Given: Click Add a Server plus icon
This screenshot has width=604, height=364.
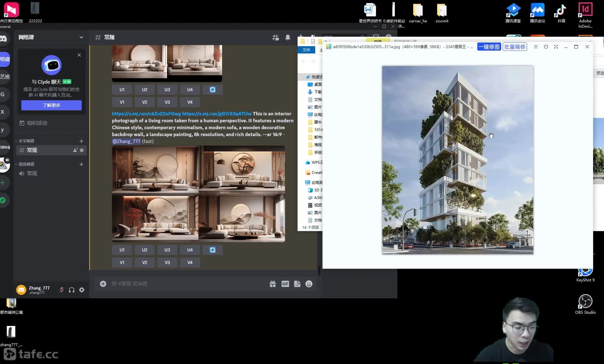Looking at the screenshot, I should tap(3, 183).
